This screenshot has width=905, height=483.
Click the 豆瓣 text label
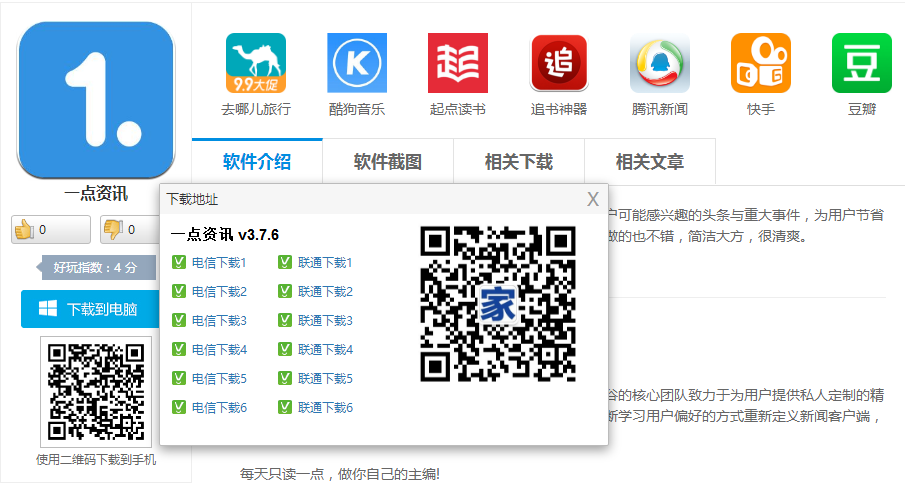click(862, 109)
